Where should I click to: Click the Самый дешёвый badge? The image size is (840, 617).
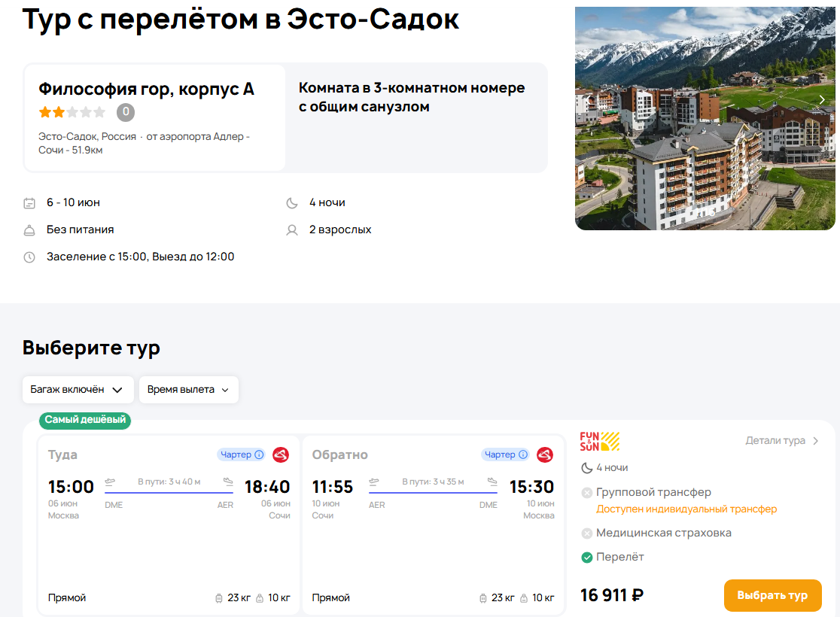pos(85,420)
